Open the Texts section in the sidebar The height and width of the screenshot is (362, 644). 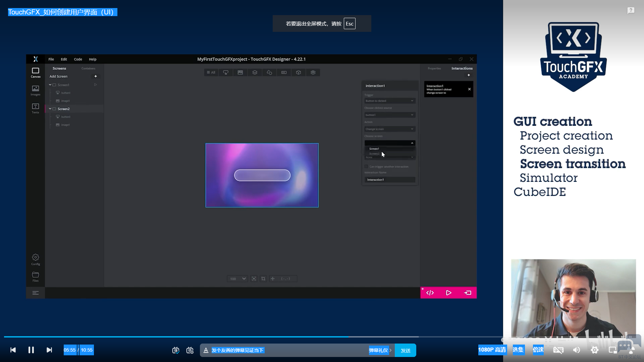[36, 108]
